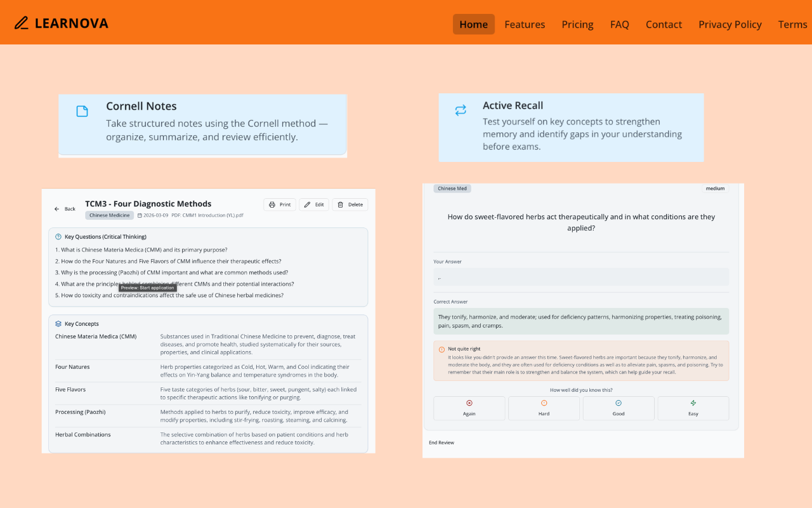Click the Chinese Medicine tag
Viewport: 812px width, 508px height.
point(110,215)
